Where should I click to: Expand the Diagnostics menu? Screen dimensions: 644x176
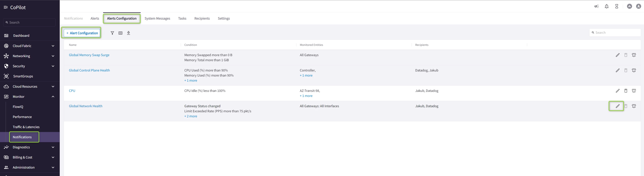pyautogui.click(x=30, y=147)
